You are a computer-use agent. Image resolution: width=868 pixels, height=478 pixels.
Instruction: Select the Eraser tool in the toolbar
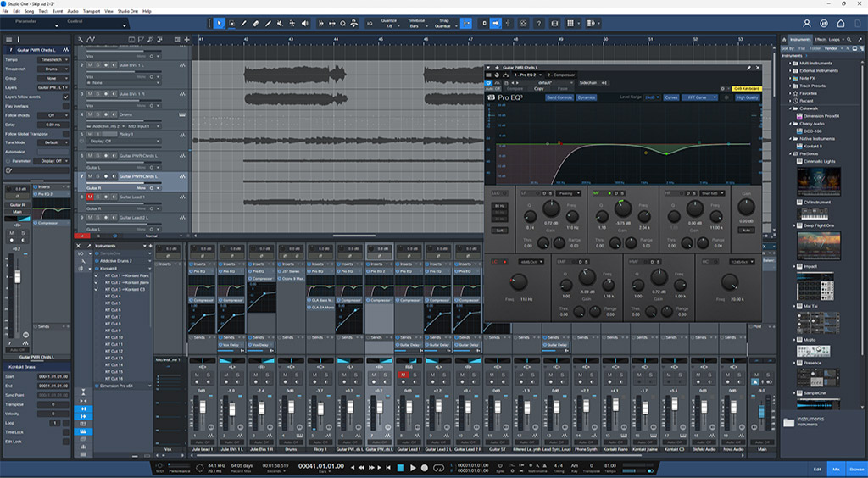coord(256,23)
